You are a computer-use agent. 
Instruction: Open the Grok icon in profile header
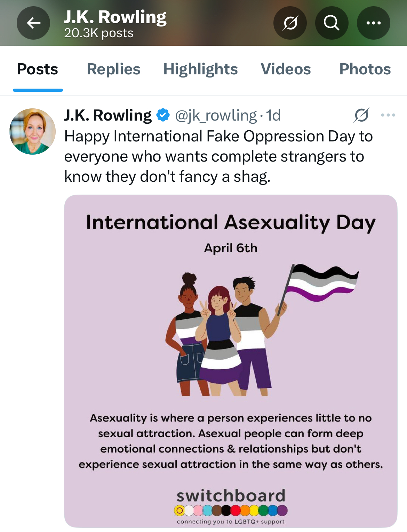[290, 23]
